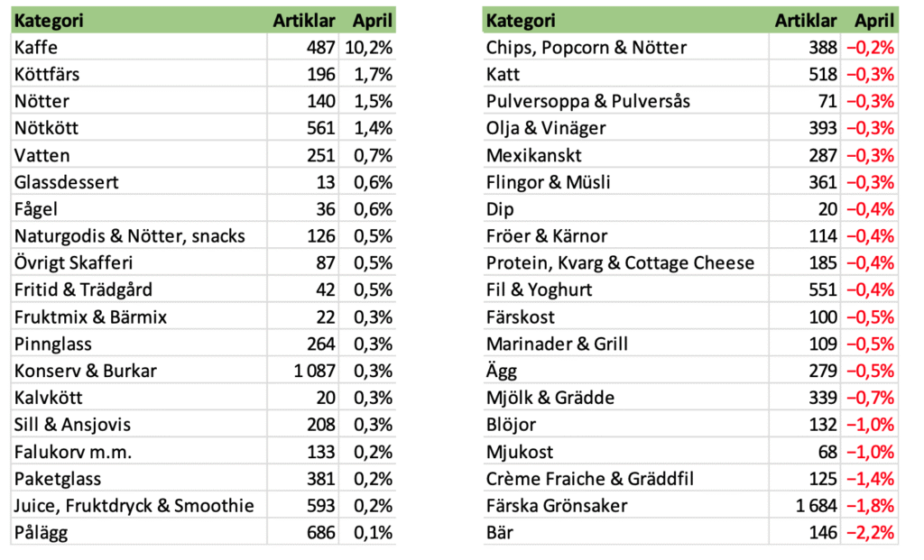Select the Kaffe category cell

tap(37, 48)
